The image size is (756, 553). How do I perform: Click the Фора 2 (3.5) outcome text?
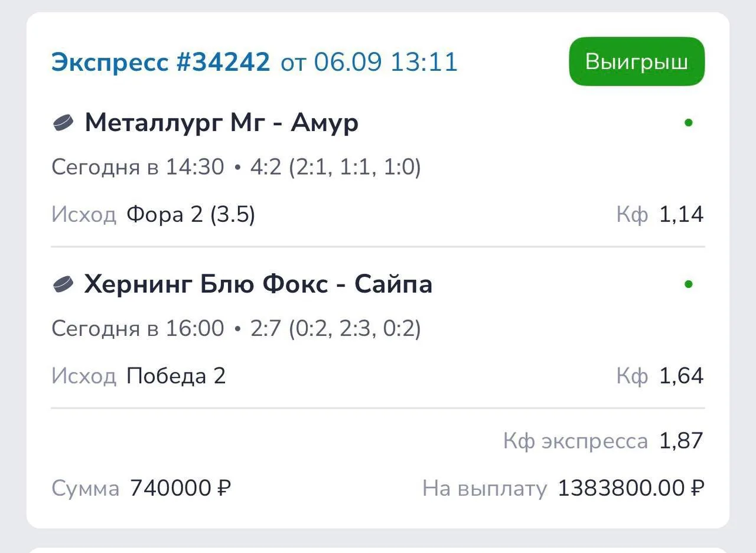(191, 215)
